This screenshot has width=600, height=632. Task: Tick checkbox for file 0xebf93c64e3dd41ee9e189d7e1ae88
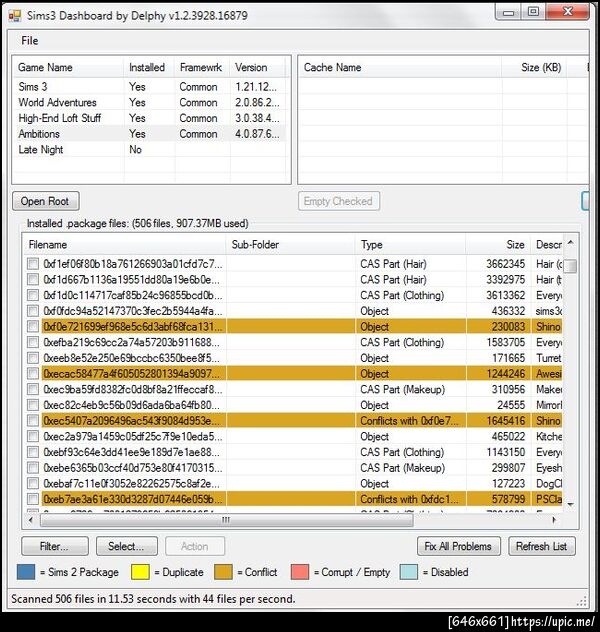[33, 452]
